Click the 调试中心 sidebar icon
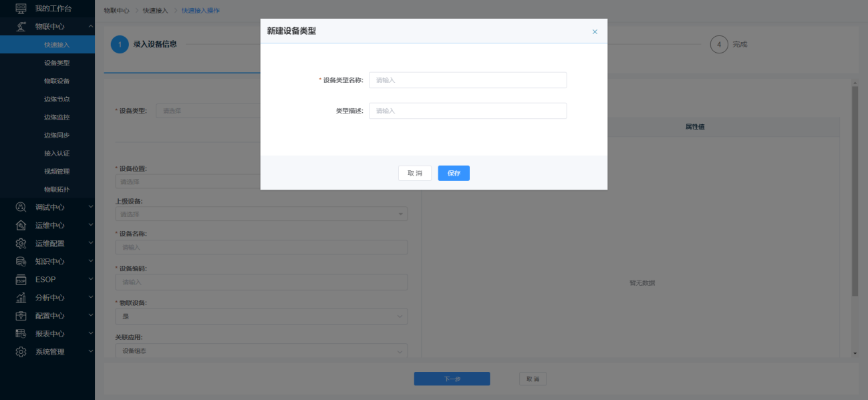Image resolution: width=868 pixels, height=400 pixels. 21,207
